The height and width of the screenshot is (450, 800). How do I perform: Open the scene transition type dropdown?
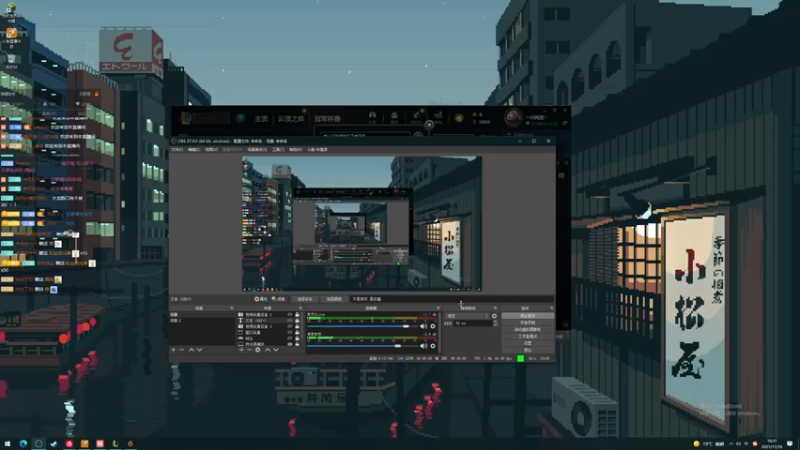[467, 316]
